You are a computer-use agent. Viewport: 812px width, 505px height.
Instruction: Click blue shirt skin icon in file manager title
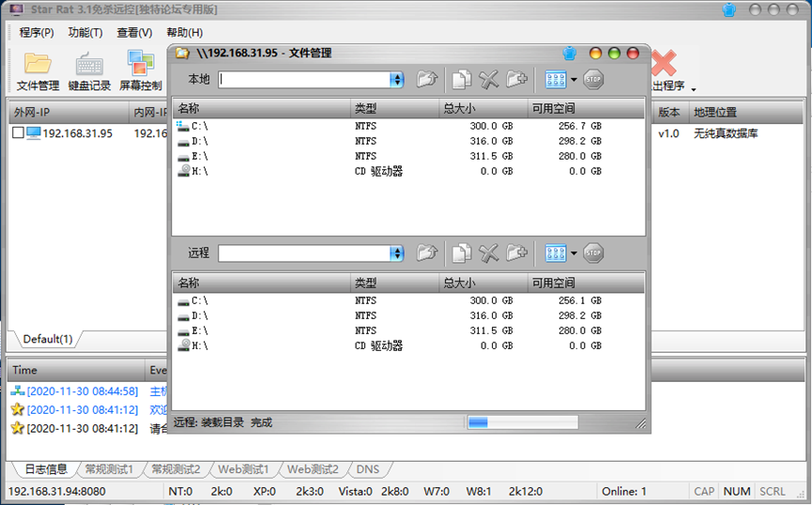[x=570, y=53]
